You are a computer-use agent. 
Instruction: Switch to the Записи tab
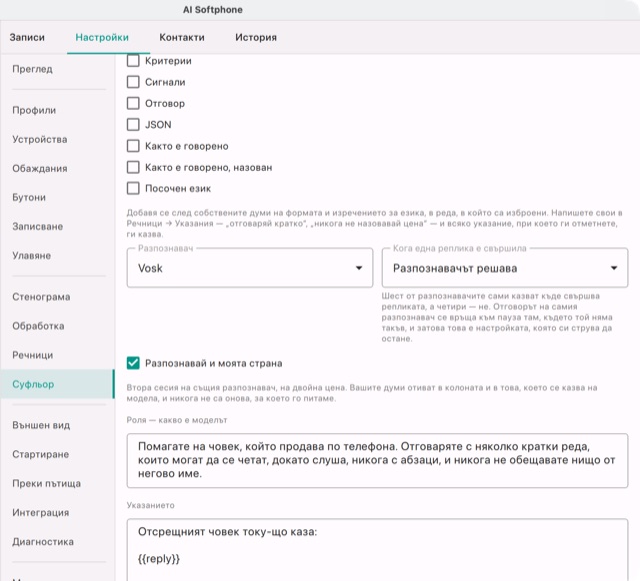(x=27, y=38)
